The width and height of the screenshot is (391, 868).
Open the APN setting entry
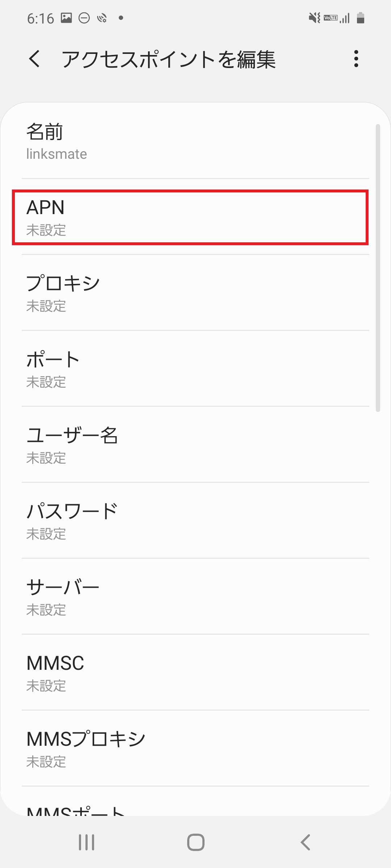point(190,217)
